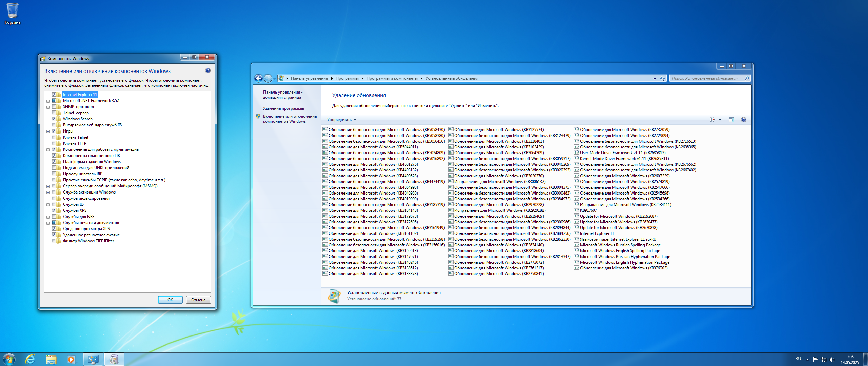868x366 pixels.
Task: Select update KB5058430 in the list
Action: click(384, 130)
